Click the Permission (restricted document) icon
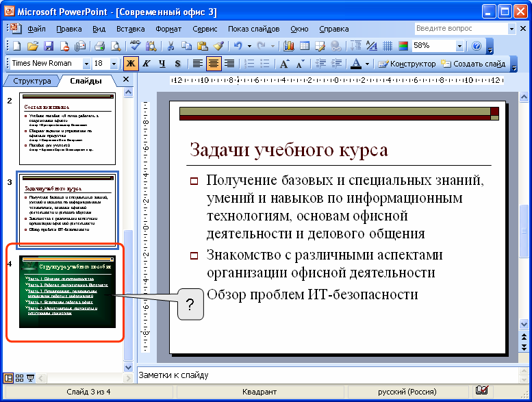 pyautogui.click(x=65, y=46)
